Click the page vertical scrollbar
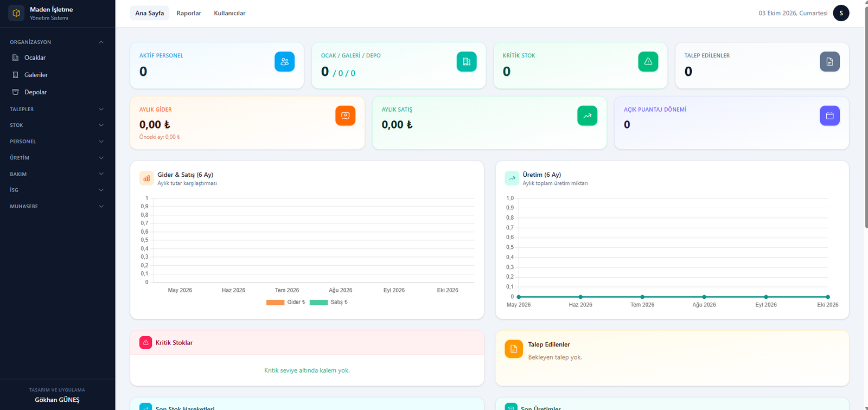 866,117
